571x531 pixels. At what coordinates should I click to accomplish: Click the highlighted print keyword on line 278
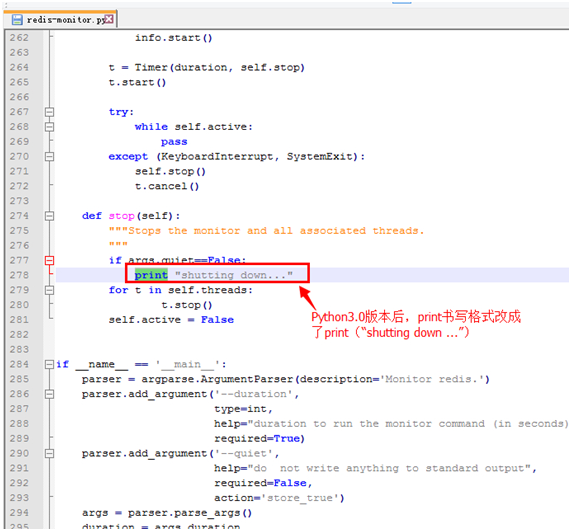point(151,275)
